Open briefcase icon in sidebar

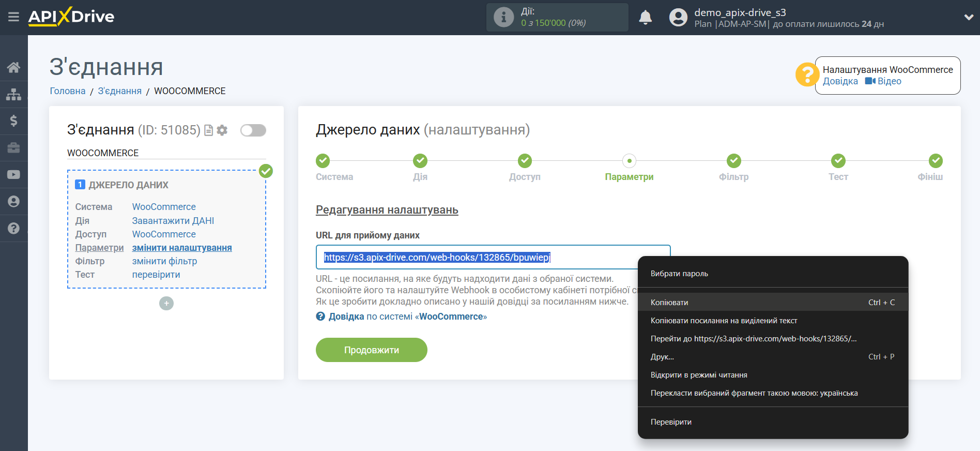click(14, 148)
